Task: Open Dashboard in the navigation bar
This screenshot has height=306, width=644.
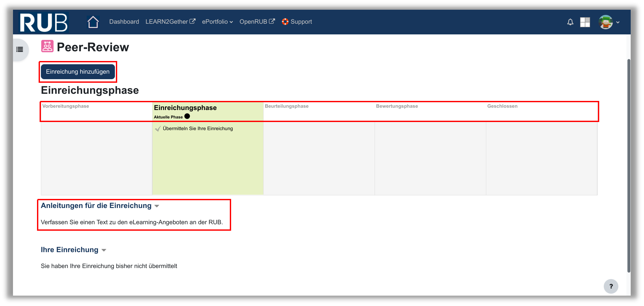Action: [124, 22]
